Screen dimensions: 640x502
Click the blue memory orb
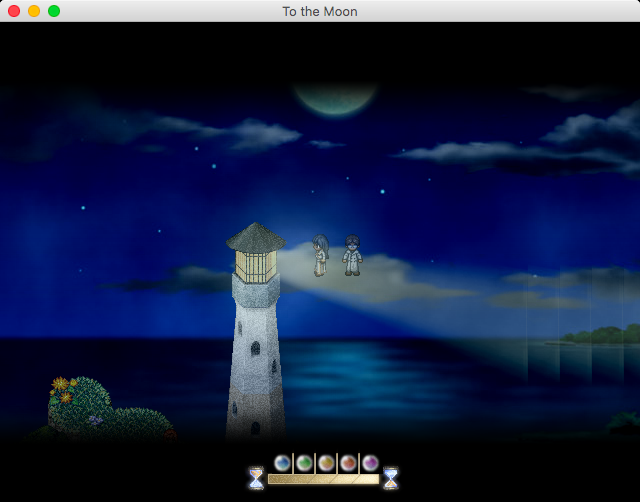[282, 463]
